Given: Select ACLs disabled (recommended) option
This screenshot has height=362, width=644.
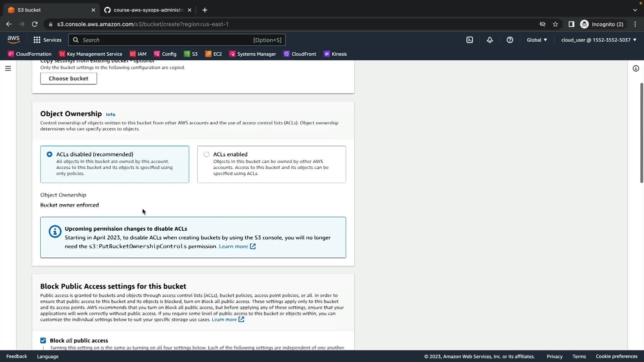Looking at the screenshot, I should click(50, 154).
